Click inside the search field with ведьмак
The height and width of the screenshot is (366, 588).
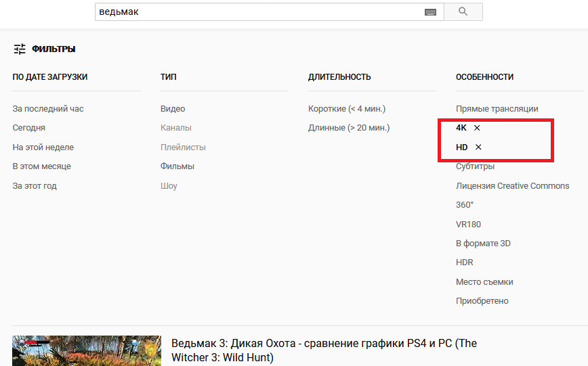pos(257,12)
